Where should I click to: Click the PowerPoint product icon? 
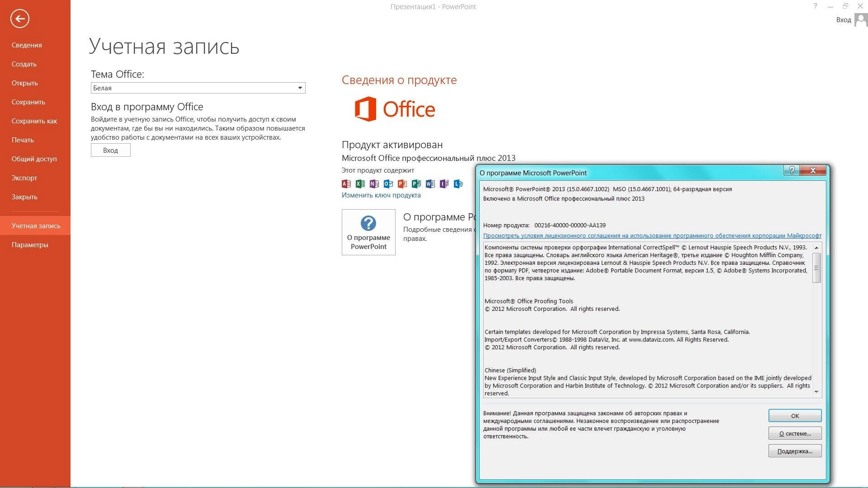[402, 183]
